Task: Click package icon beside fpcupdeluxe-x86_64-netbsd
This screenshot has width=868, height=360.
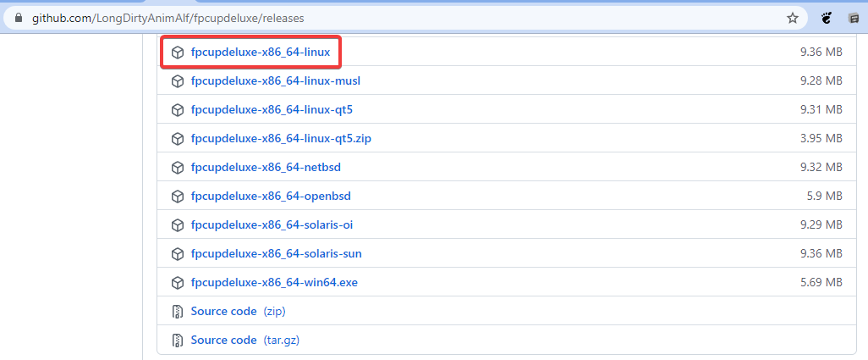Action: 178,168
